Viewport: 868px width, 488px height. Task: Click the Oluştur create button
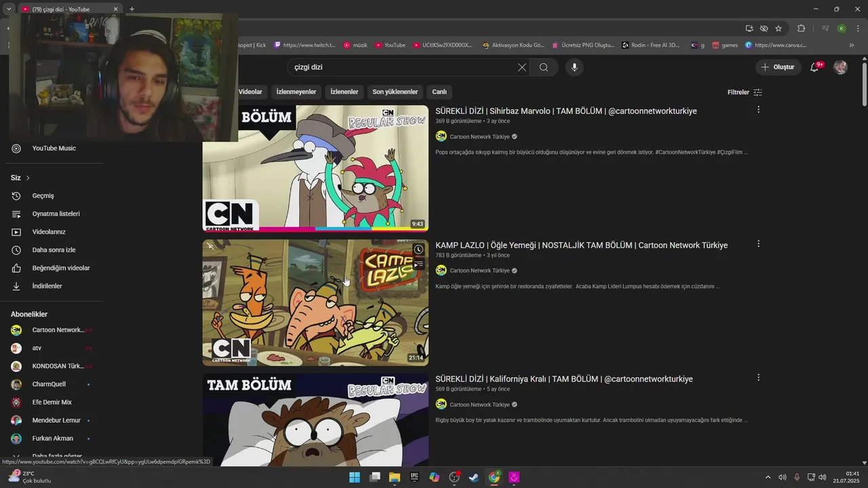pos(777,67)
